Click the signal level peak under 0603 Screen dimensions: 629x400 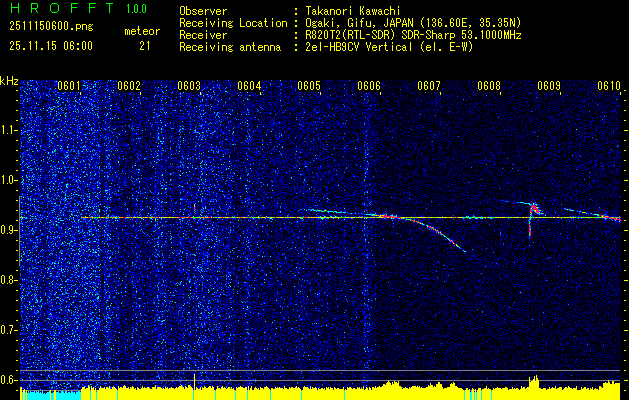point(195,381)
